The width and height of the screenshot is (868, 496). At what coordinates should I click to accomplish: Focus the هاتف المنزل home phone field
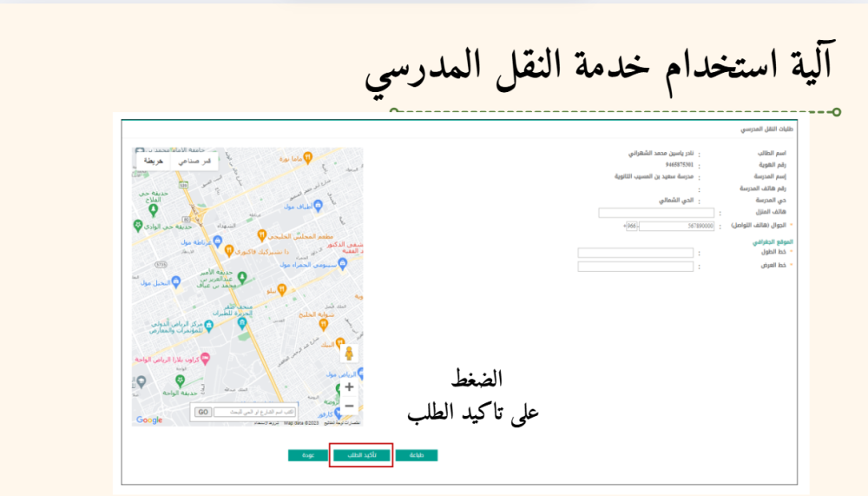click(655, 213)
